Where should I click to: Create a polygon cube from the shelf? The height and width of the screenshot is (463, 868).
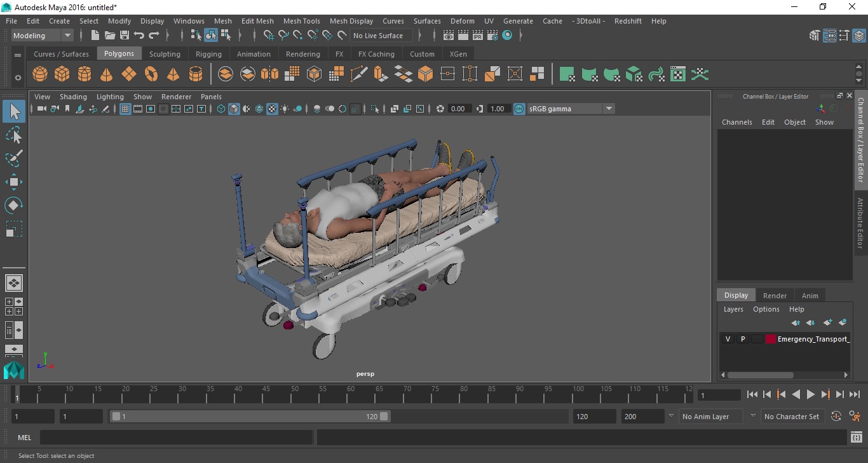point(62,74)
